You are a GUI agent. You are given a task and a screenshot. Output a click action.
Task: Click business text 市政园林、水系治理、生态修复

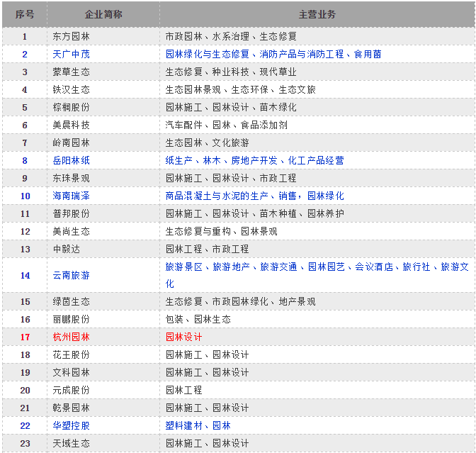pos(231,36)
